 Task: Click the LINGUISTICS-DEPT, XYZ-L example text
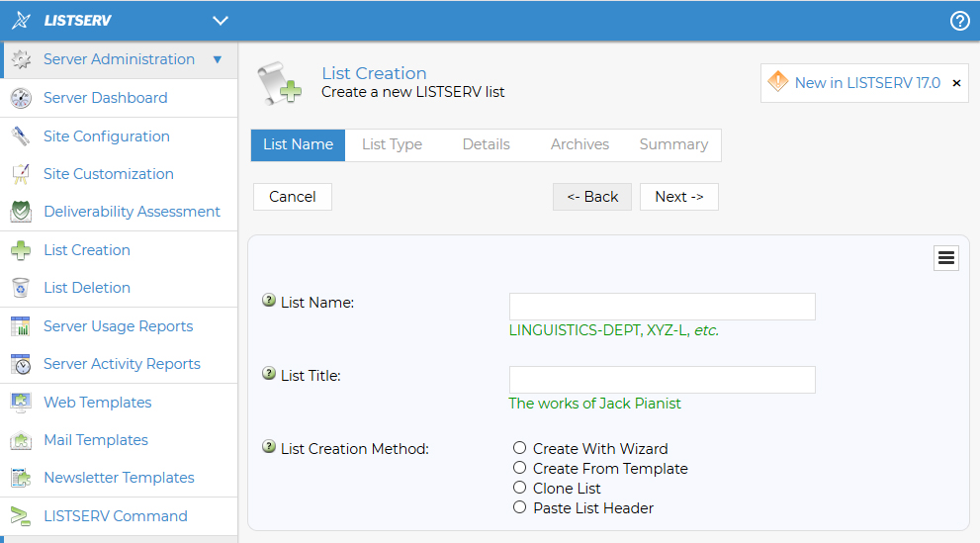point(614,330)
